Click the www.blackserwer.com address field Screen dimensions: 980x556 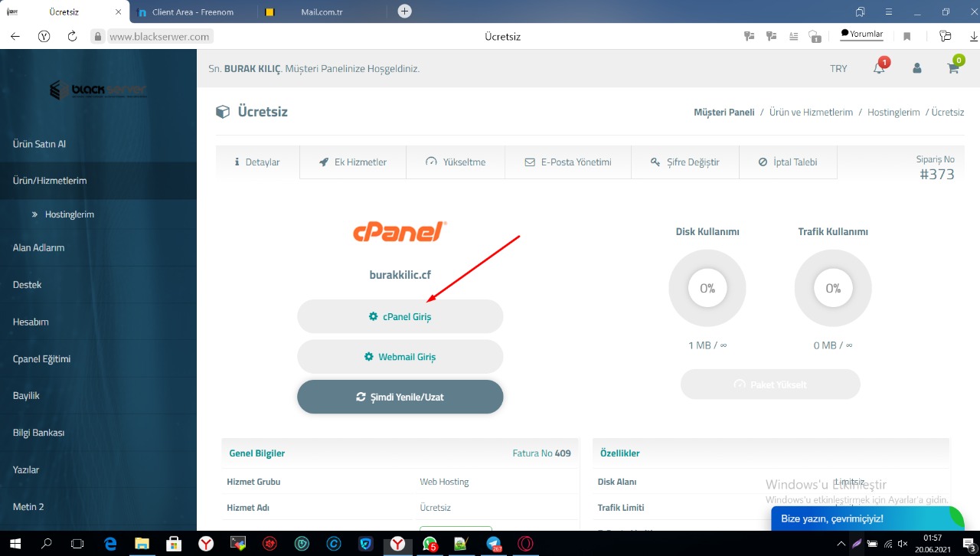(x=159, y=36)
